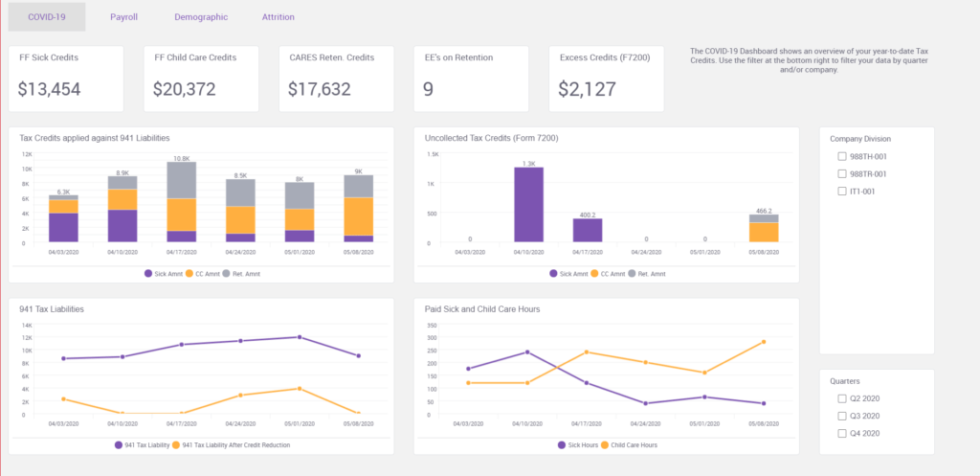980x476 pixels.
Task: Toggle the Sick Hours legend entry
Action: 577,445
